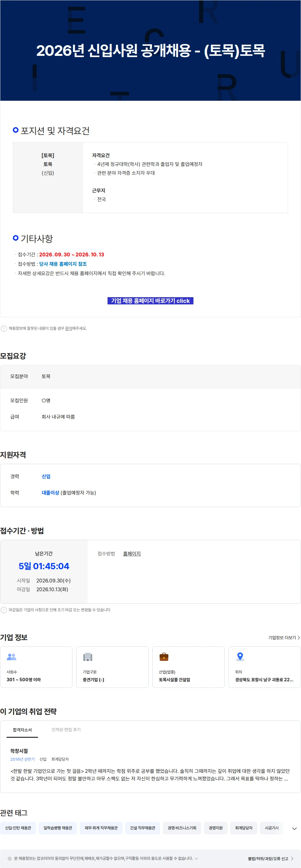Click the 경영지원 tag
The image size is (301, 868).
point(215,828)
